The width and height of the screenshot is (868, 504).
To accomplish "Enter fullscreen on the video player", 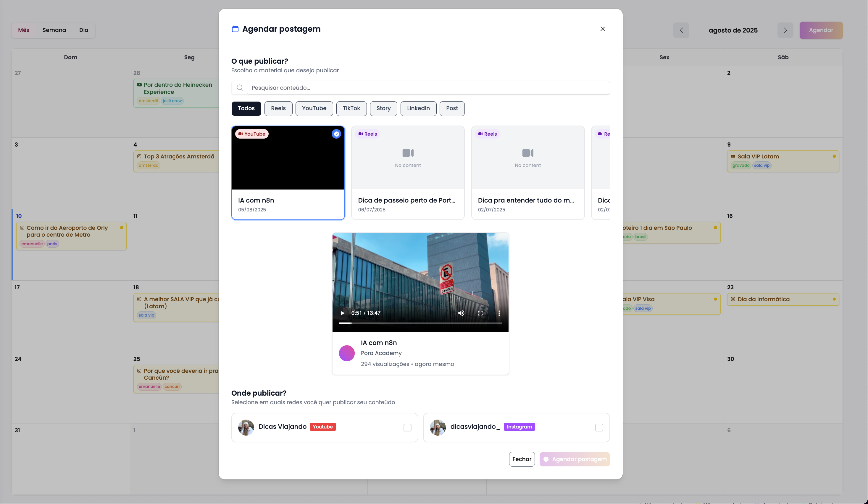I will pyautogui.click(x=480, y=313).
